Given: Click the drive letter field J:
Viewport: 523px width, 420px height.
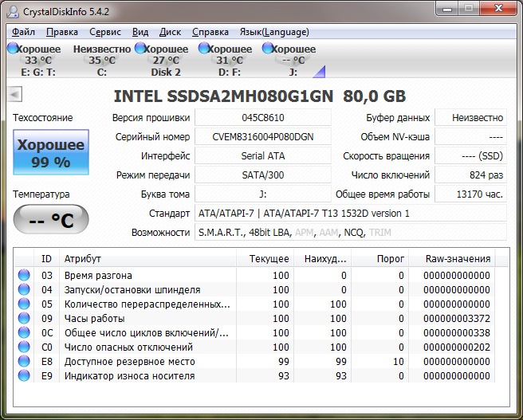Looking at the screenshot, I should [263, 194].
